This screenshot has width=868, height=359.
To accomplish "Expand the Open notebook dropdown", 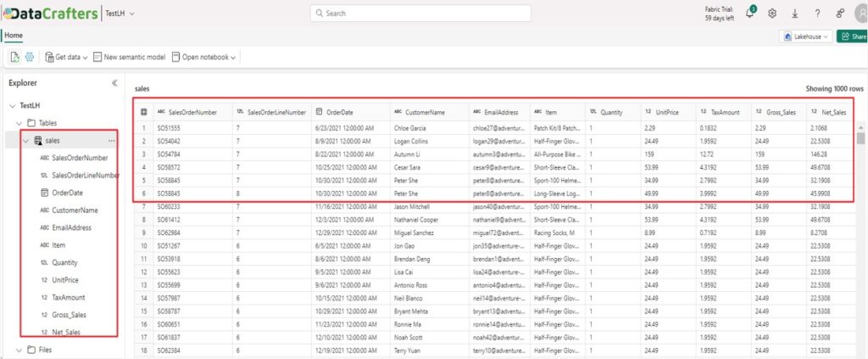I will click(x=203, y=57).
